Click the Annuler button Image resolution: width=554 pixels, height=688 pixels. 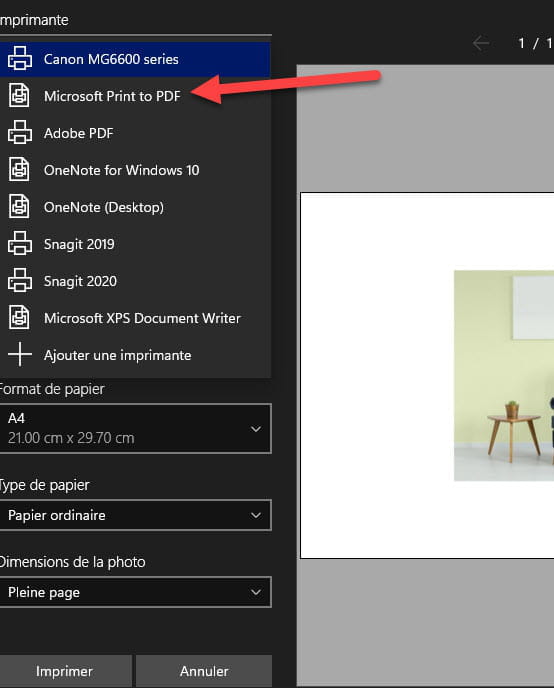[204, 671]
